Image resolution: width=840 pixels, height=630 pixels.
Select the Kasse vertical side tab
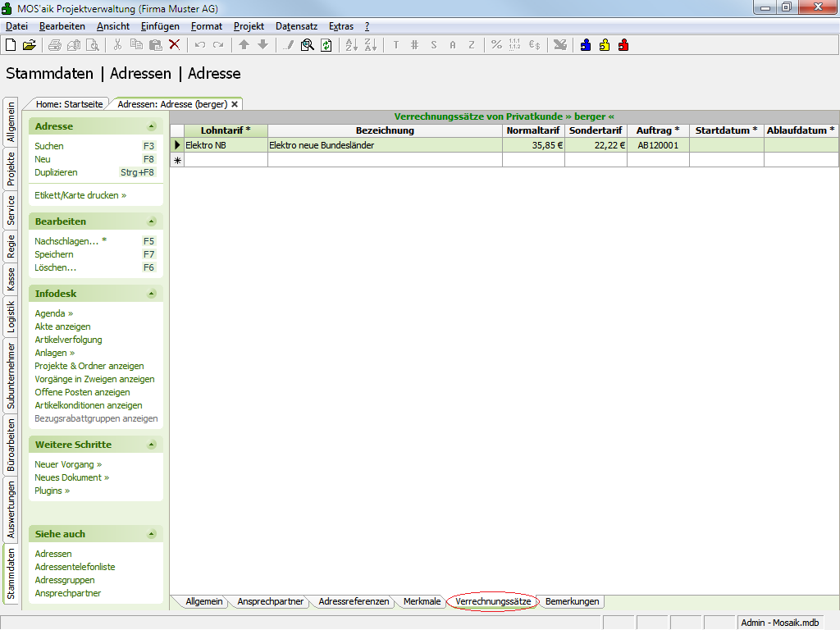point(11,280)
